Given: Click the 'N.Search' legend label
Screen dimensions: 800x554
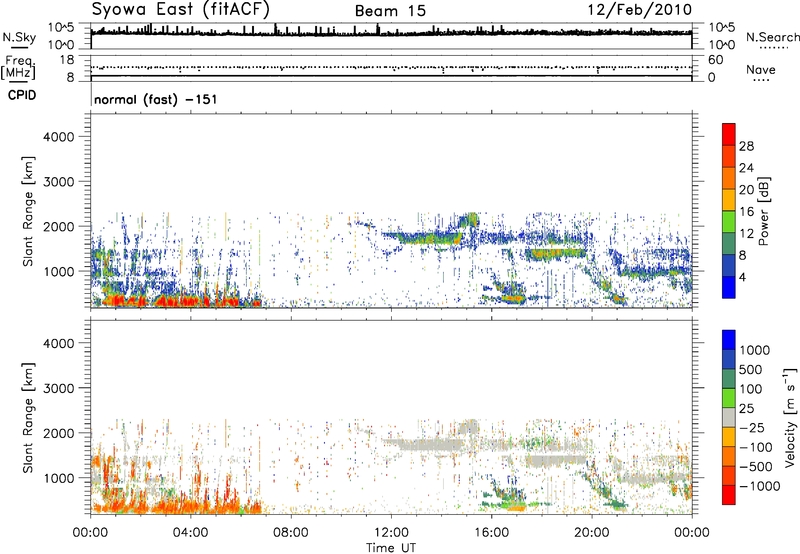Looking at the screenshot, I should (x=772, y=37).
